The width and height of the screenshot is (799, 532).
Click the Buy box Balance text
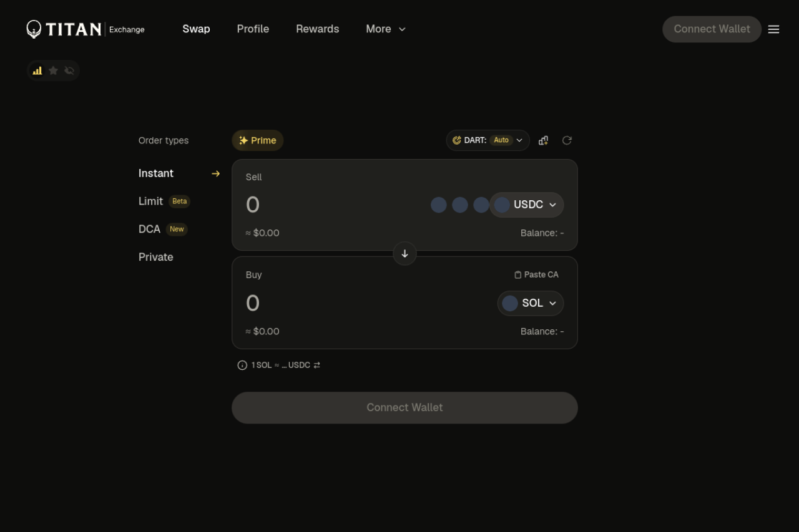(542, 331)
